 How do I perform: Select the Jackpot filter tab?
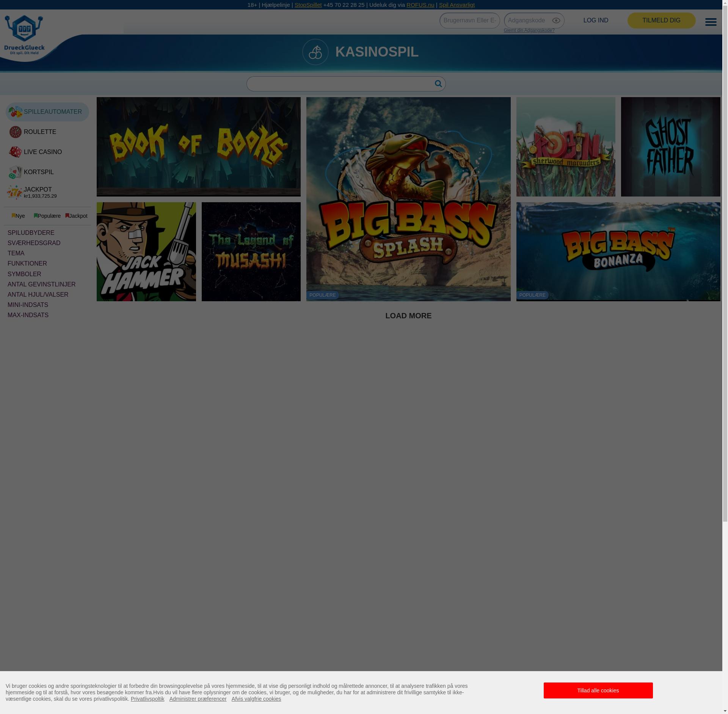click(x=77, y=216)
